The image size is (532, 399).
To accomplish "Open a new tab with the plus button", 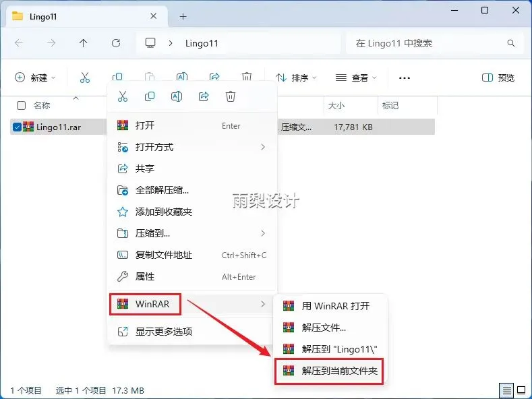I will pos(183,16).
